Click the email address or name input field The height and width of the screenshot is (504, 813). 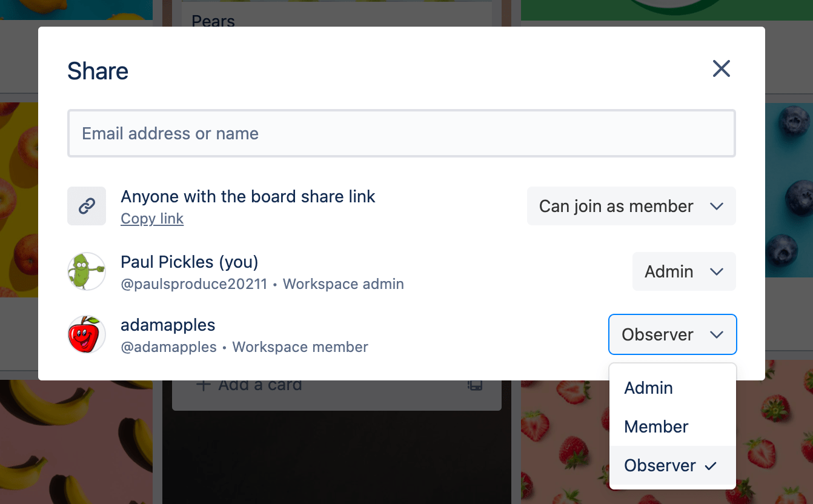click(x=402, y=133)
